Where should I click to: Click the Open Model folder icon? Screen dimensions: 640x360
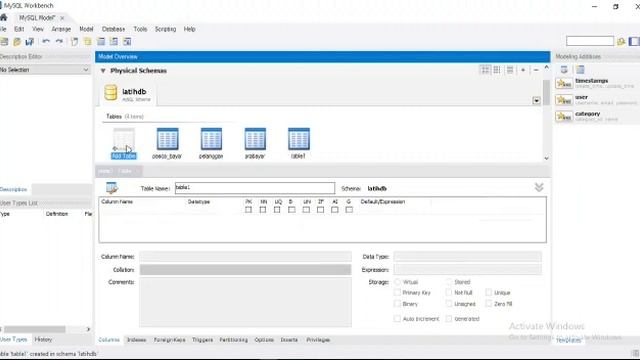[x=17, y=42]
